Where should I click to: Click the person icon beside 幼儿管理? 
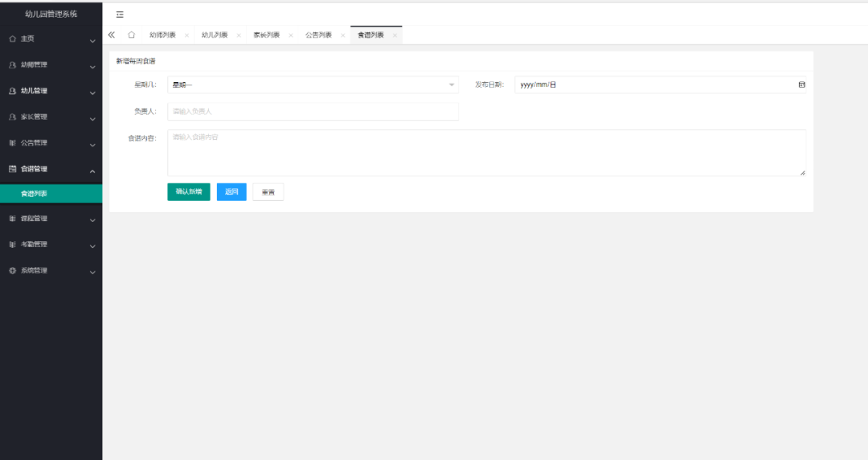(12, 91)
